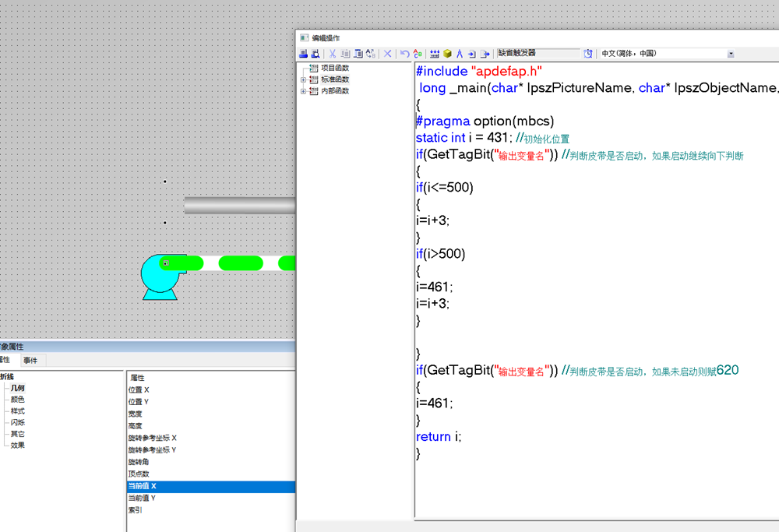This screenshot has height=532, width=779.
Task: Select 效果 in the property category tree
Action: pyautogui.click(x=17, y=446)
